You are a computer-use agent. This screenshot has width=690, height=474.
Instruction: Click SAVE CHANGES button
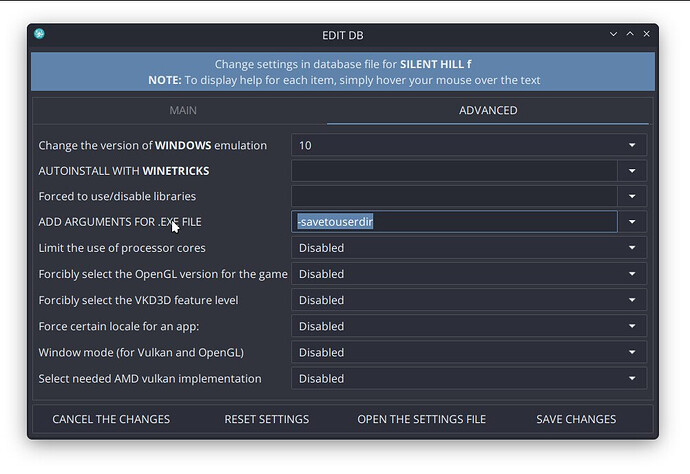pos(576,419)
